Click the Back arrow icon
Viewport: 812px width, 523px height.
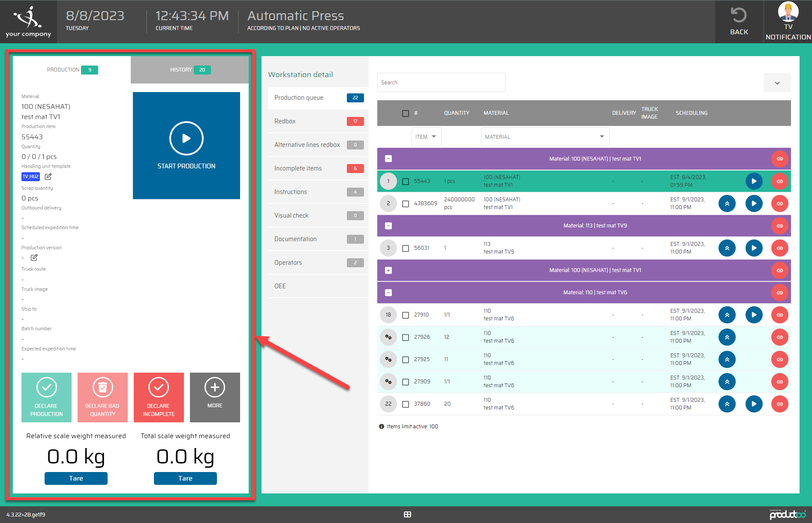739,16
